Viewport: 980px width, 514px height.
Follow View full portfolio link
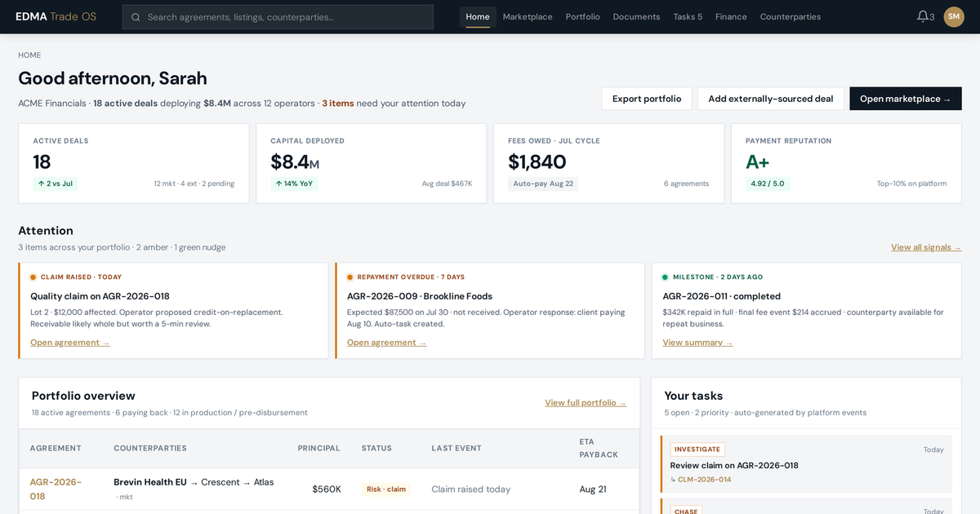tap(586, 403)
